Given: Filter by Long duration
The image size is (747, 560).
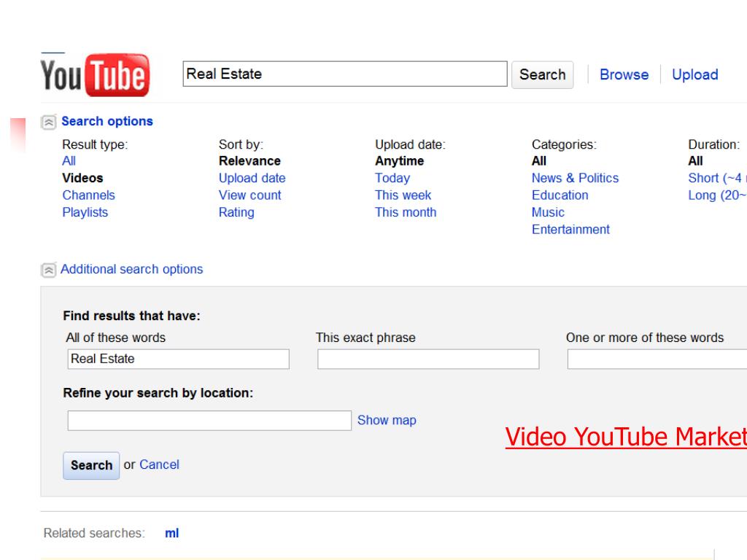Looking at the screenshot, I should [718, 195].
